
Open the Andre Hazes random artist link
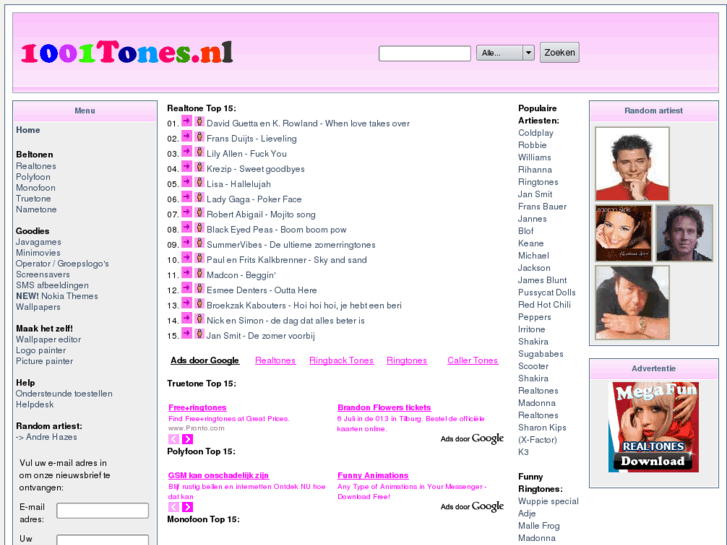pos(47,437)
